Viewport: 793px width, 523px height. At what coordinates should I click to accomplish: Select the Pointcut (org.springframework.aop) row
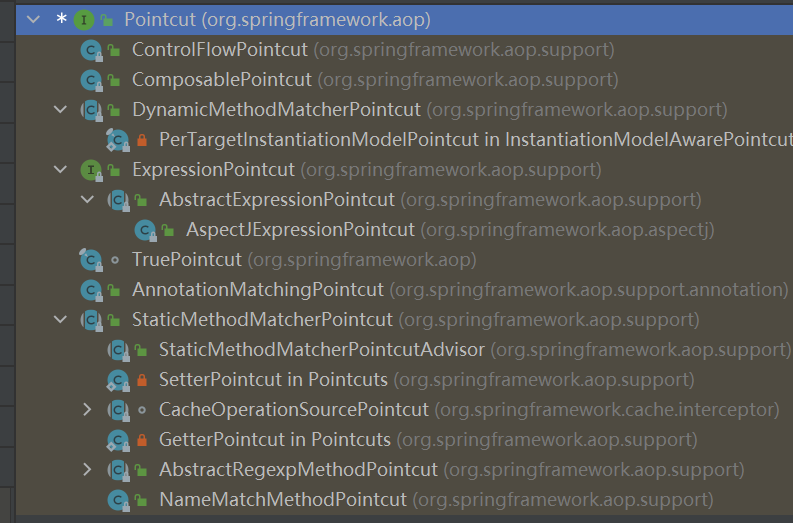[405, 20]
